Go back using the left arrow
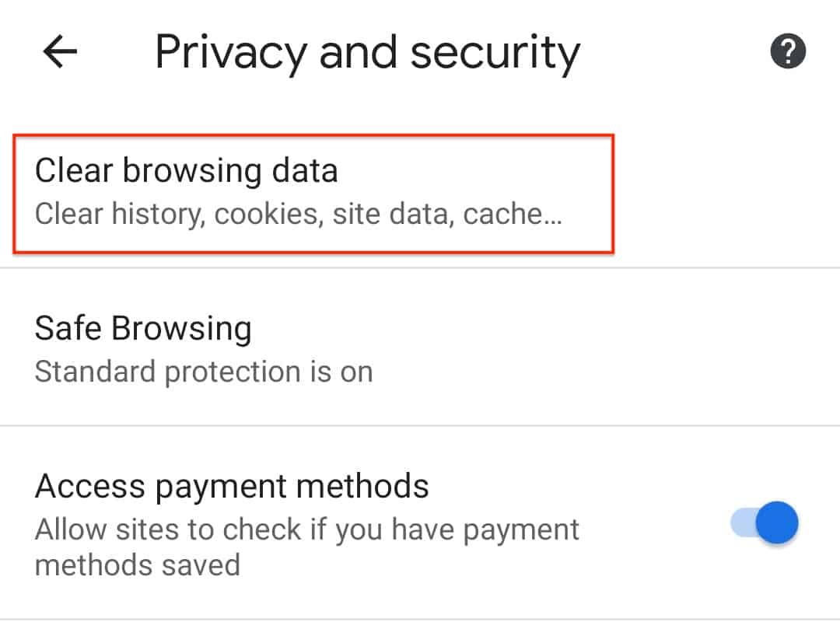This screenshot has width=840, height=629. pyautogui.click(x=60, y=52)
